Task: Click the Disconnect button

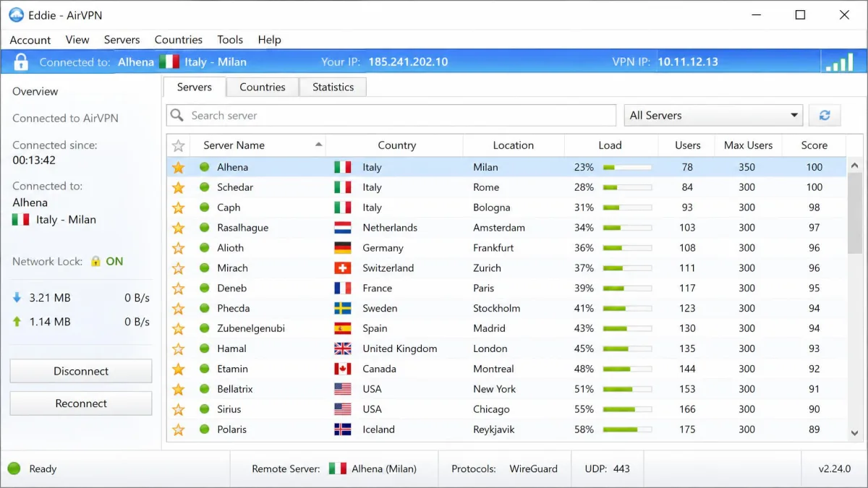Action: 81,371
